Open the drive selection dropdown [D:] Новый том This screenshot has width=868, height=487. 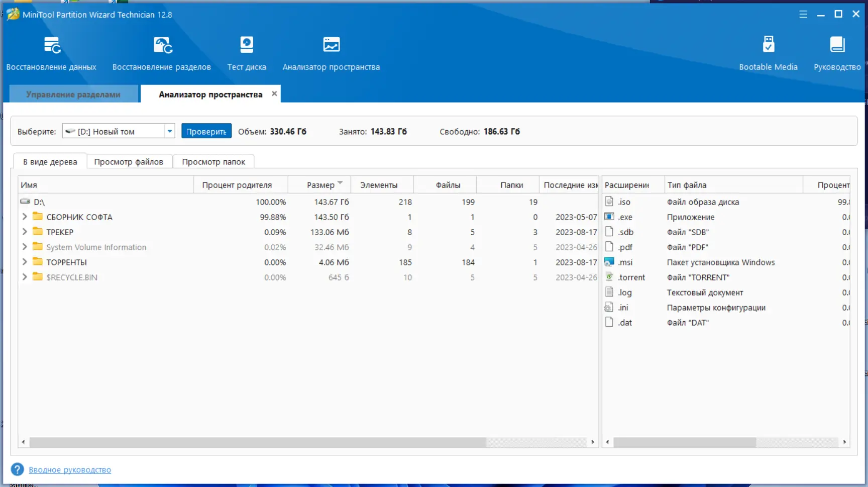(119, 131)
